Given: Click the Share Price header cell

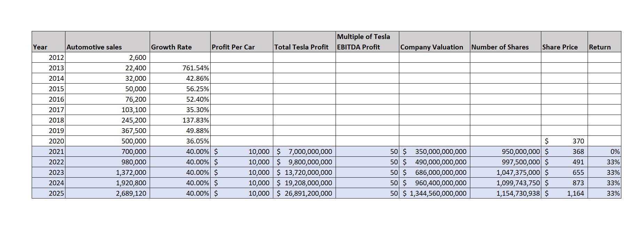Looking at the screenshot, I should click(x=564, y=42).
